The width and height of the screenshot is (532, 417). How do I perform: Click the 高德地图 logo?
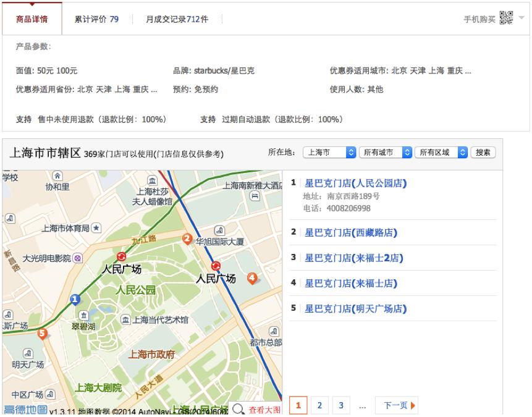coord(25,410)
